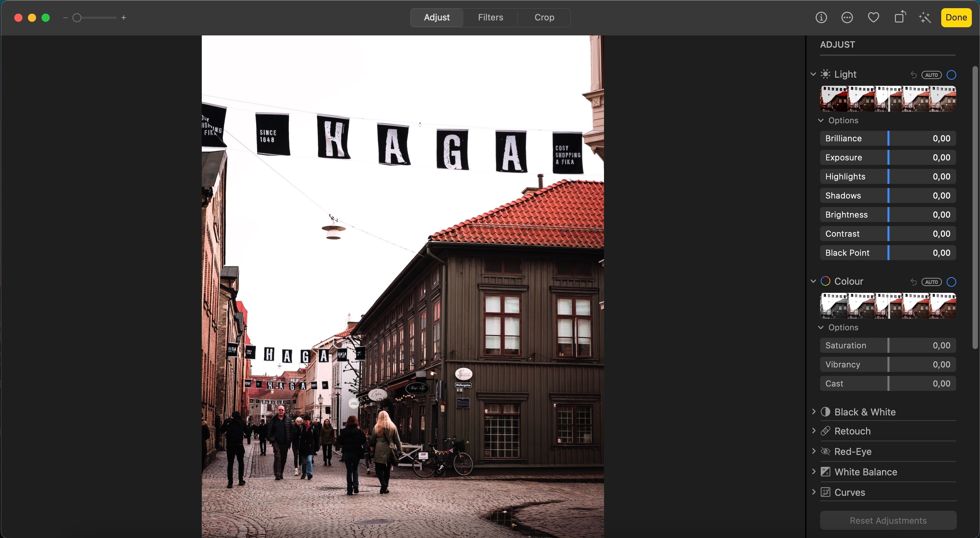Toggle the Colour adjustment circle on/off

[x=951, y=282]
